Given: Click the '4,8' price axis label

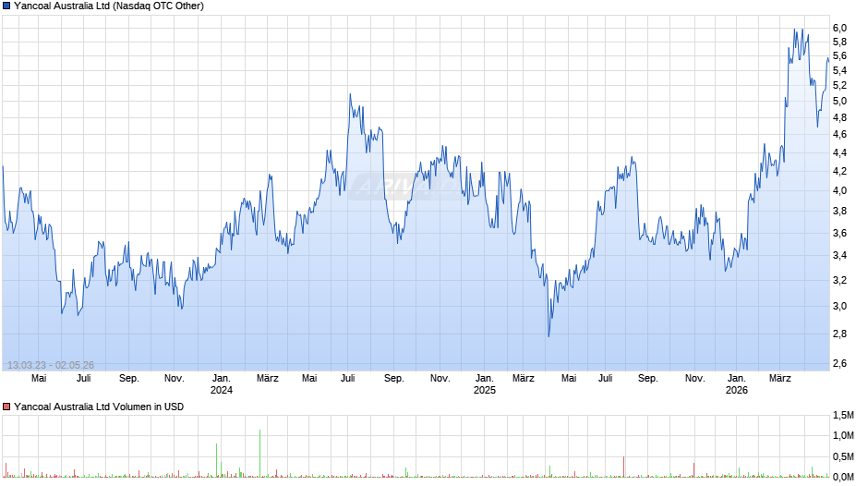Looking at the screenshot, I should tap(839, 117).
